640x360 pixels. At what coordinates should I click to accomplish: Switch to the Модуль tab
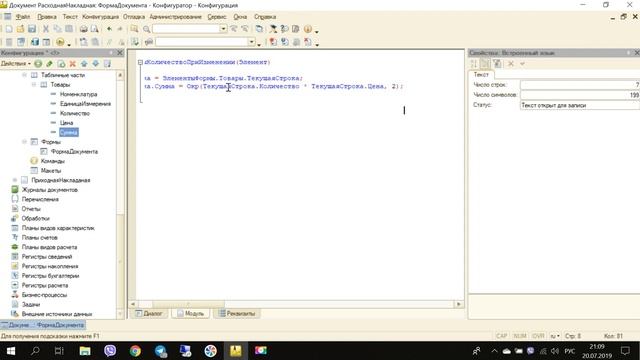pyautogui.click(x=191, y=313)
